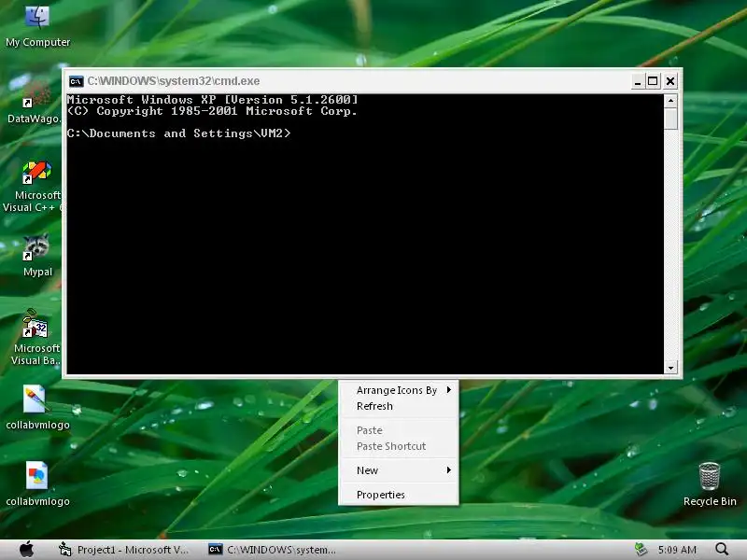Click the C:\WINDOWS\system32\cmd.exe title text
This screenshot has height=560, width=747.
174,81
